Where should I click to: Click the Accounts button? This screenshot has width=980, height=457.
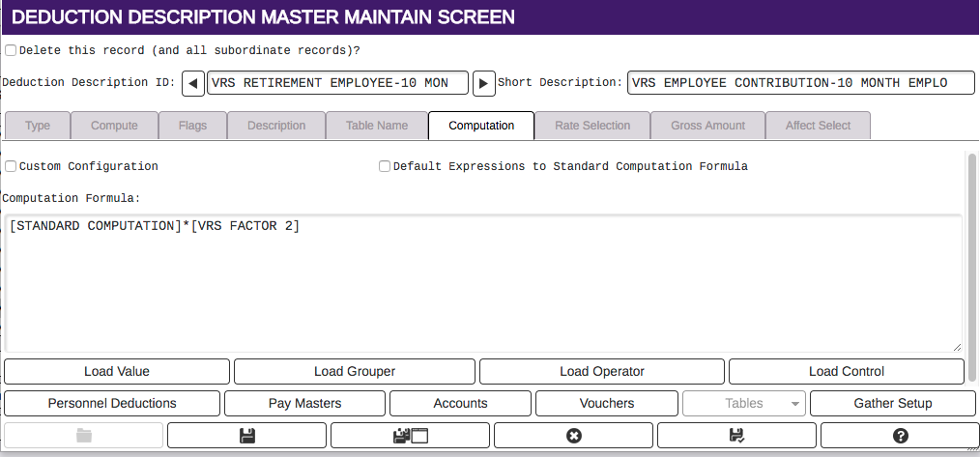point(461,403)
